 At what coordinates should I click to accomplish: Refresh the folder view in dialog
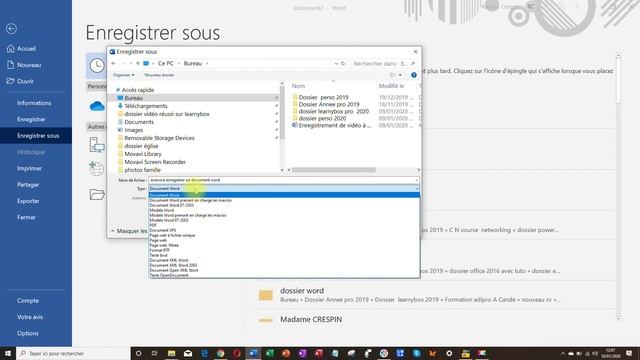(x=343, y=64)
